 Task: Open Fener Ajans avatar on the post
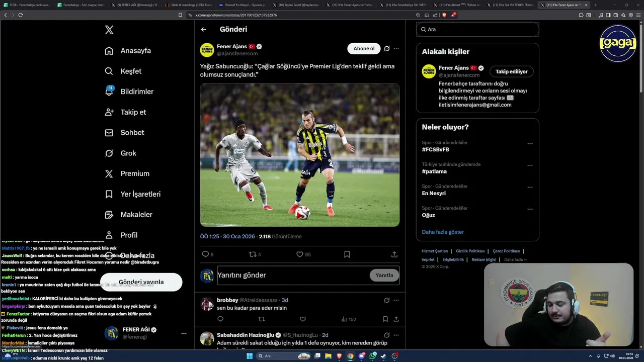coord(207,50)
